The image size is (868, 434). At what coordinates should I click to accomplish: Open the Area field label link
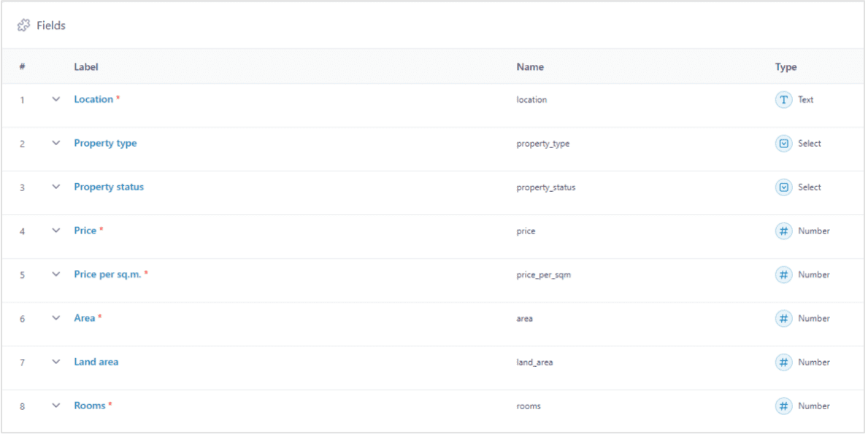[x=85, y=318]
